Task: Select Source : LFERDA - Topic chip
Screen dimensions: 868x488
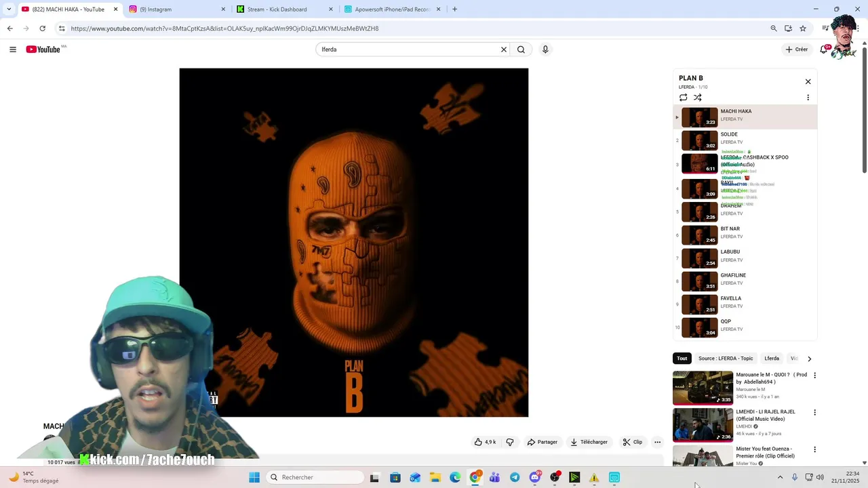Action: coord(726,359)
